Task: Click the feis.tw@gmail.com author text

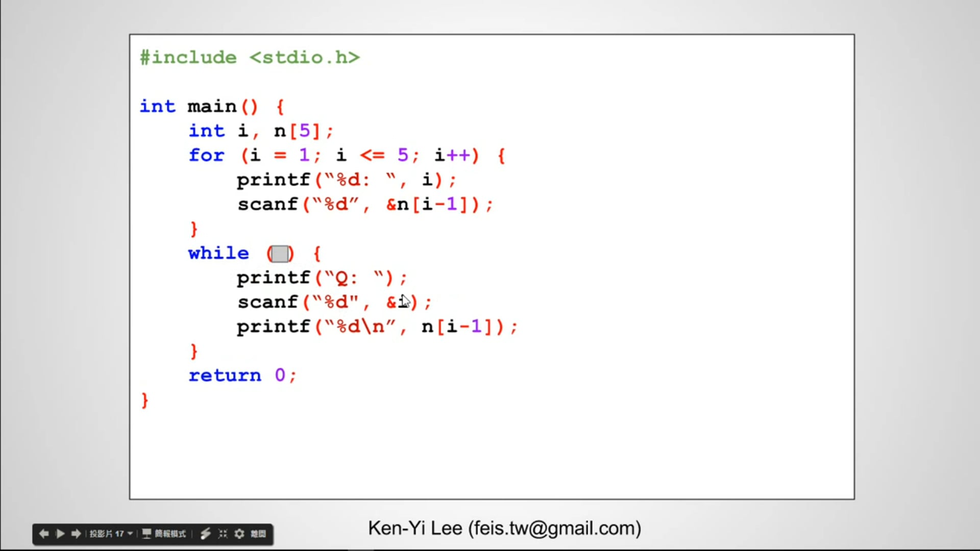Action: pyautogui.click(x=555, y=528)
